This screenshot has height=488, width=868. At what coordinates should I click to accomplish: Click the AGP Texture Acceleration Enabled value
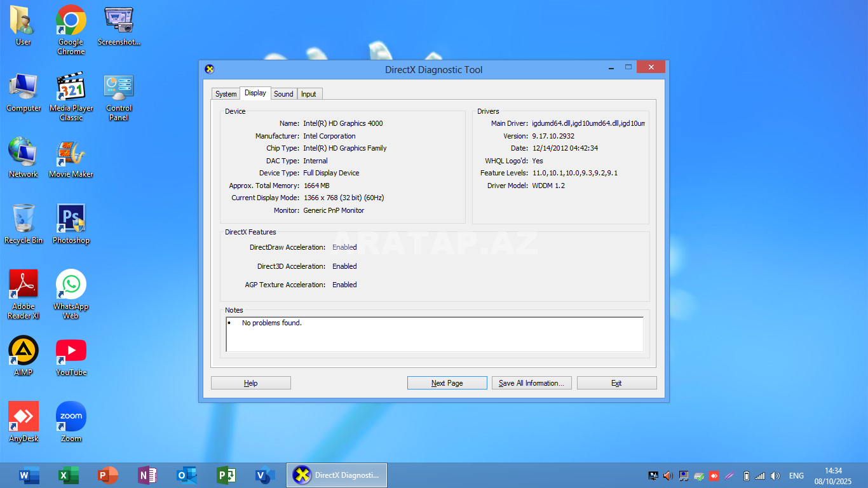tap(344, 285)
